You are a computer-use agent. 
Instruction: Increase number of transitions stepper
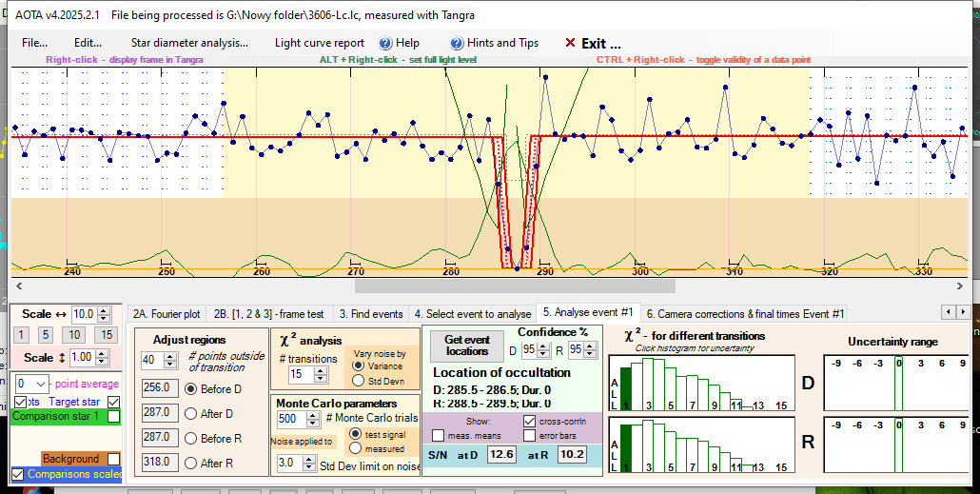[321, 371]
